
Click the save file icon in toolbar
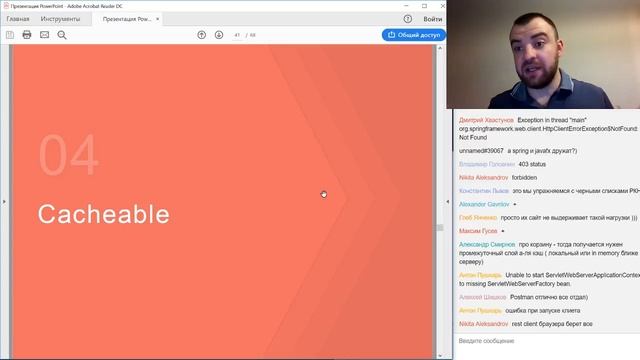(10, 35)
